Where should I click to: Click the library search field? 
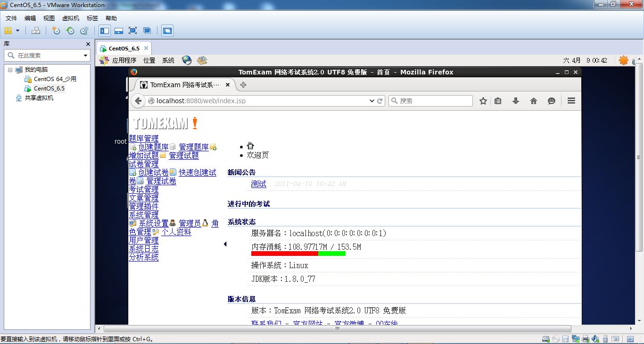click(47, 55)
